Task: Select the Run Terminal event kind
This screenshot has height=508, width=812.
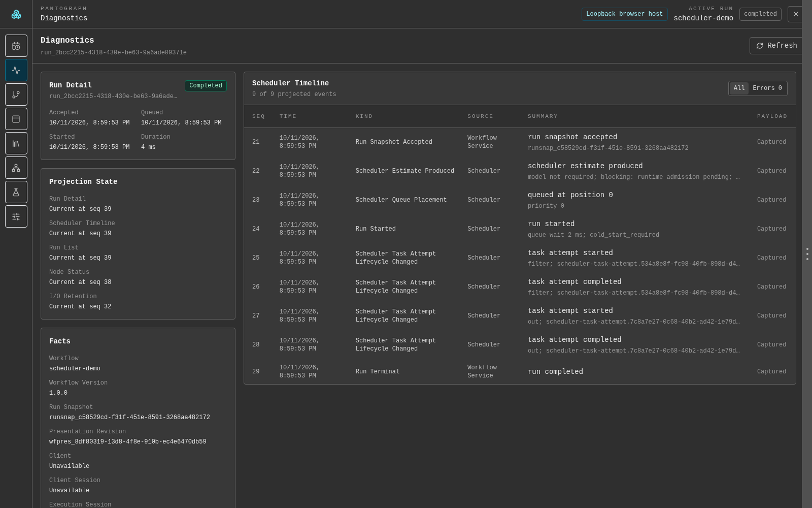Action: [378, 372]
